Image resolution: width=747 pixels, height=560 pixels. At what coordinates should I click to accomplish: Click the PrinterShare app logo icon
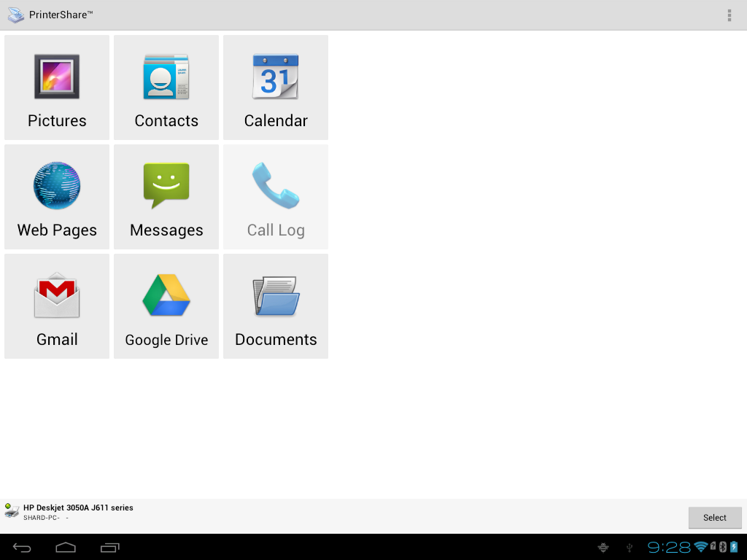(16, 15)
